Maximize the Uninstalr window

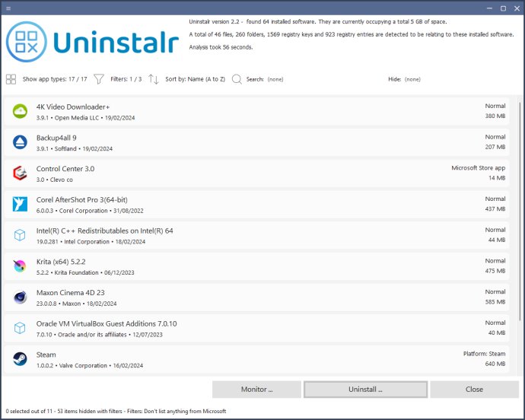tap(503, 8)
